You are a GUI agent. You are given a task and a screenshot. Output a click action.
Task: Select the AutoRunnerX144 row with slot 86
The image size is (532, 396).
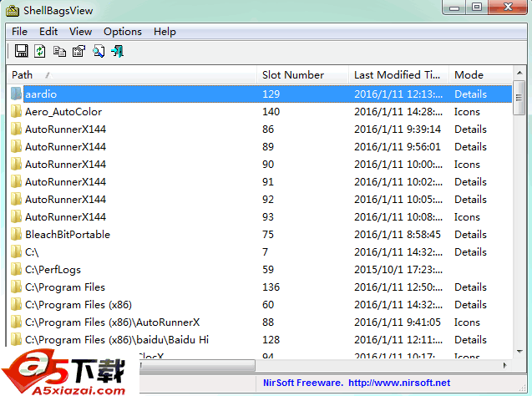[x=260, y=129]
